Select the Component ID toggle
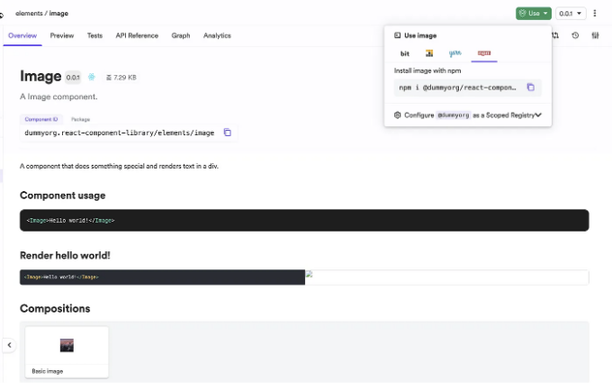This screenshot has height=383, width=612. pos(41,119)
